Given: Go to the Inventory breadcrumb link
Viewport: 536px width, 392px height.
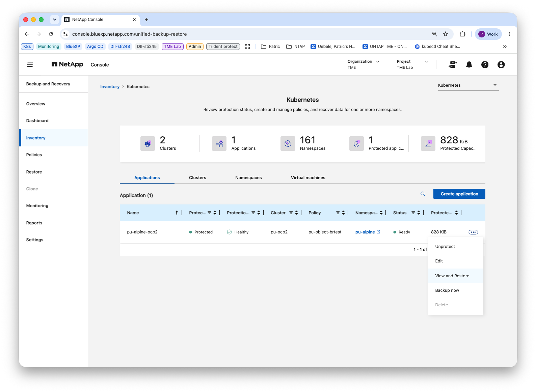Looking at the screenshot, I should pyautogui.click(x=110, y=87).
